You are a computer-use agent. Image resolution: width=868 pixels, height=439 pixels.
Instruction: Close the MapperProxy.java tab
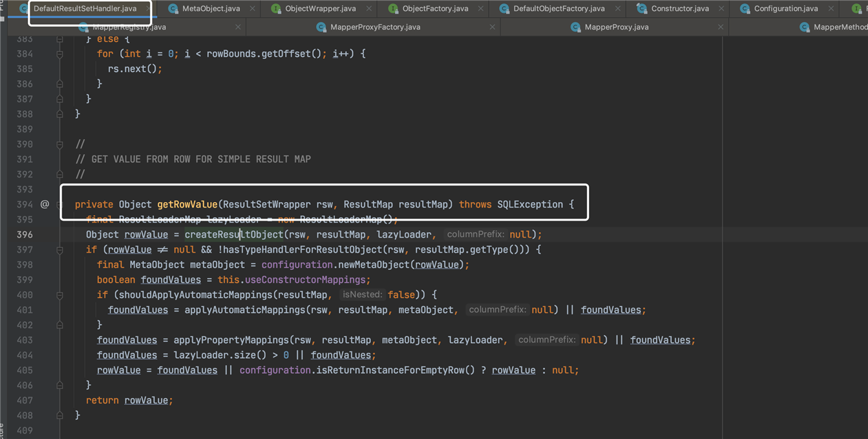click(720, 27)
